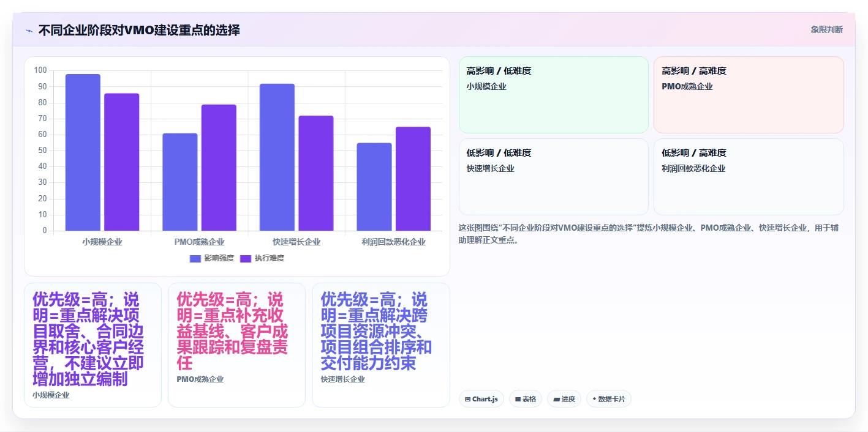
Task: Select the 执行难度 bar for 快速增长企业
Action: 316,173
